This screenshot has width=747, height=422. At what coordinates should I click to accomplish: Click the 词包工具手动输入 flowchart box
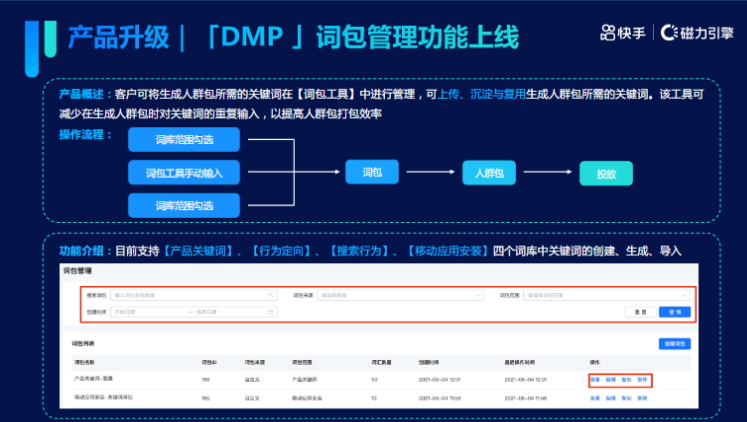click(184, 172)
